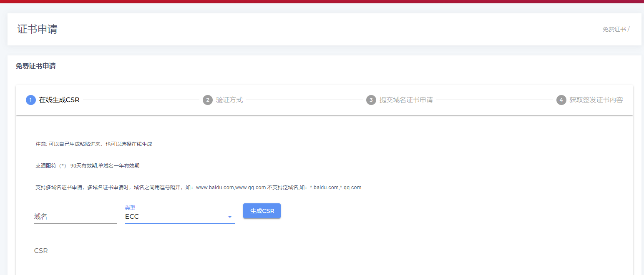Viewport: 644px width, 275px height.
Task: Open the 提交域名证书申请 step label
Action: click(406, 100)
